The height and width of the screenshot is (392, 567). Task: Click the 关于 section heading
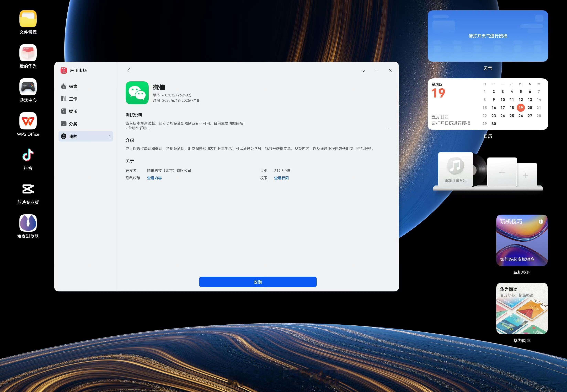click(x=130, y=161)
